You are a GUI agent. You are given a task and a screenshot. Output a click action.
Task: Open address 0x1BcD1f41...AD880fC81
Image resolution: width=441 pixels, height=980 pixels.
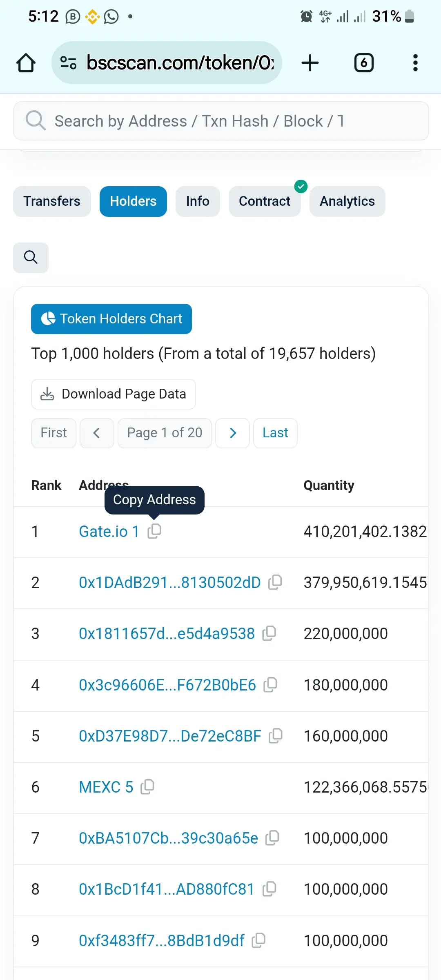click(167, 889)
